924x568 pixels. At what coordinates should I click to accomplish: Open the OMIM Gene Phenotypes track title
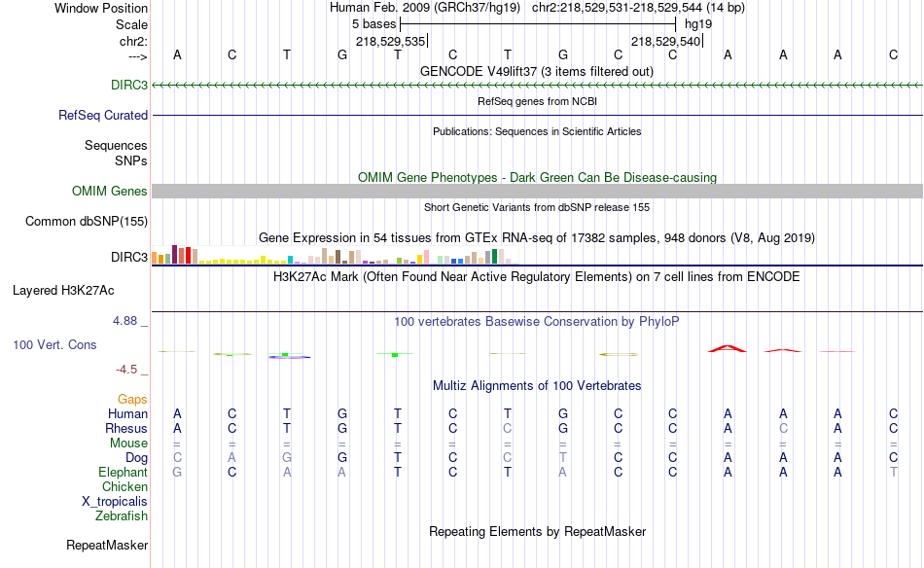tap(537, 177)
